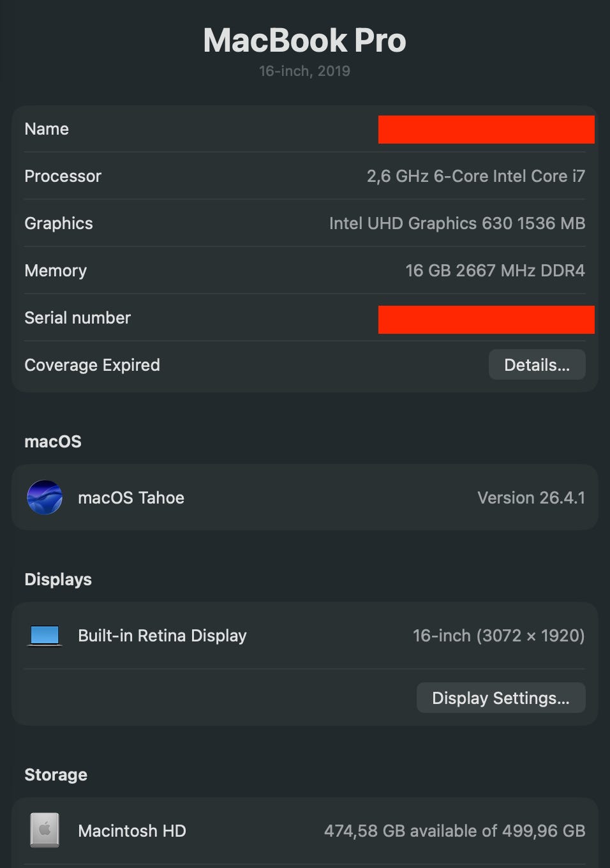The width and height of the screenshot is (610, 868).
Task: Click the Serial number label
Action: click(x=77, y=318)
